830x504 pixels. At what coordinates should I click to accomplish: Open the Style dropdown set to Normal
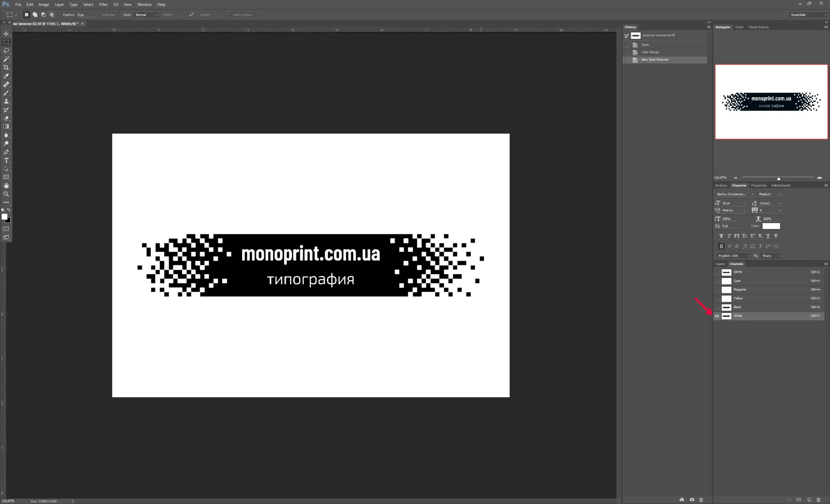146,15
